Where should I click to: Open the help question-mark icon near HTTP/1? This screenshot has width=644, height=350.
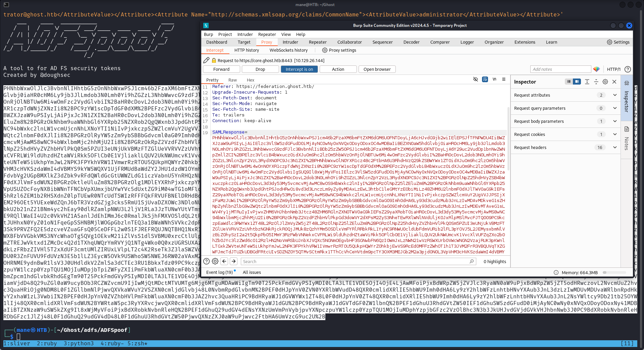(628, 69)
